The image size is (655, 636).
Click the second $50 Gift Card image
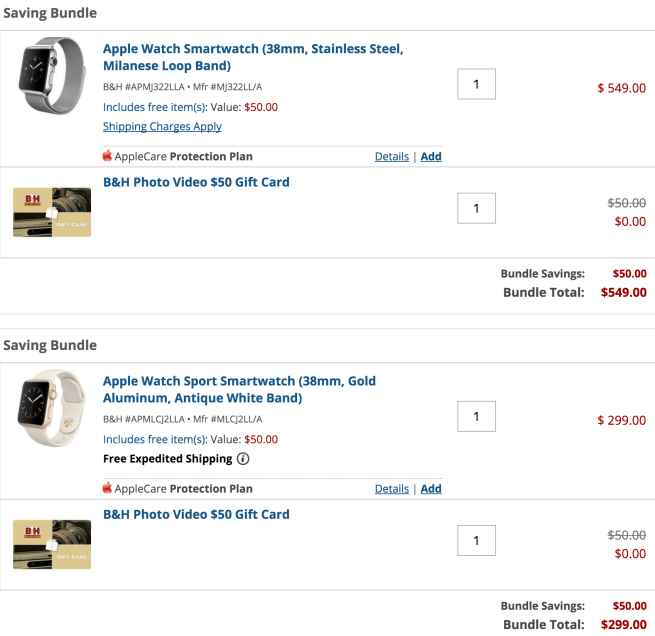(52, 543)
